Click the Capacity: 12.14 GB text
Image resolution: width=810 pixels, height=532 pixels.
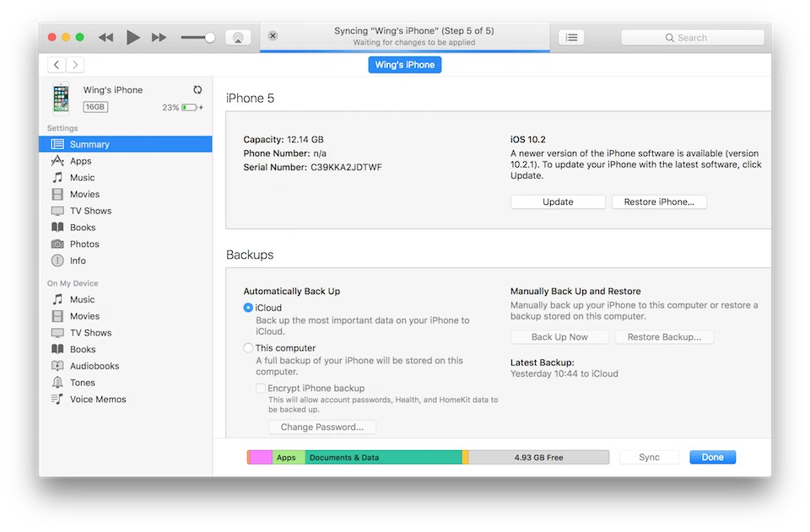coord(283,139)
